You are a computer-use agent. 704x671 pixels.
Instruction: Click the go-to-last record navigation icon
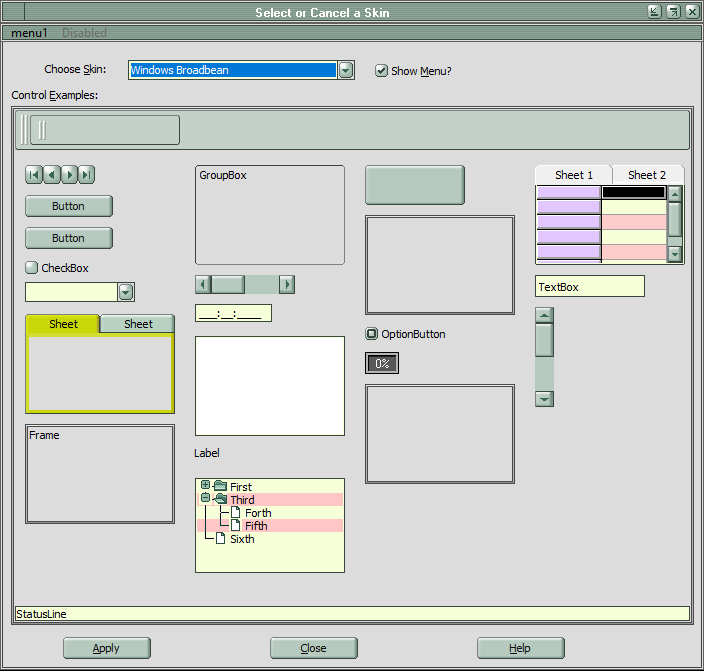87,175
